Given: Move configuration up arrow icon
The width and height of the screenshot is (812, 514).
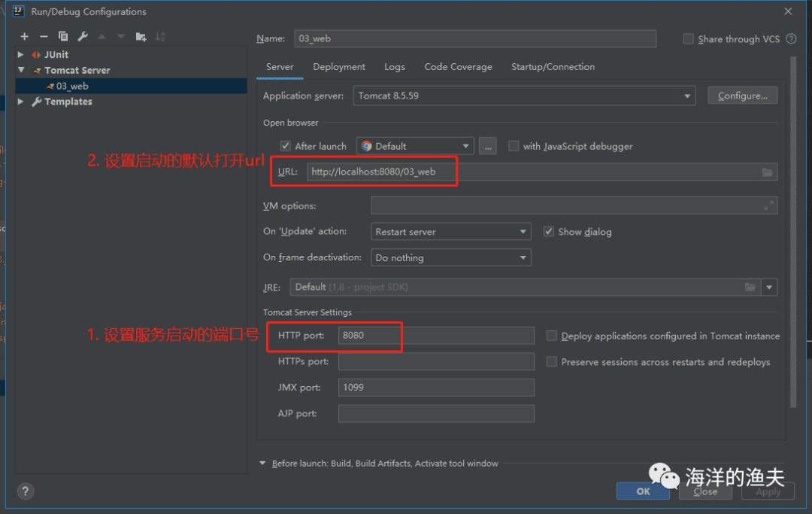Looking at the screenshot, I should tap(102, 36).
